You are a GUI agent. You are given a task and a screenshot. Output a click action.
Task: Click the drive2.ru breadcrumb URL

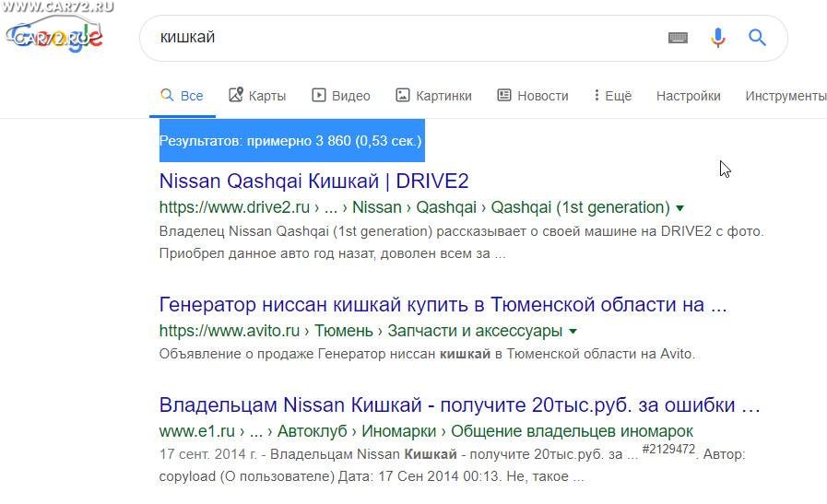tap(415, 207)
